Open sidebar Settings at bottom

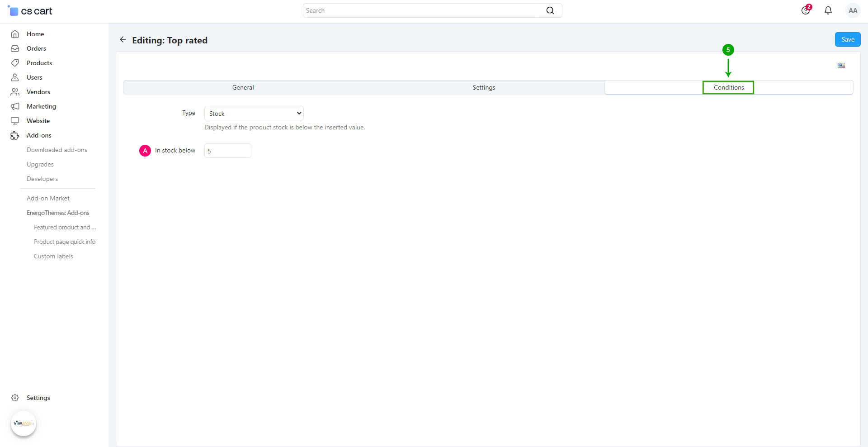(38, 398)
